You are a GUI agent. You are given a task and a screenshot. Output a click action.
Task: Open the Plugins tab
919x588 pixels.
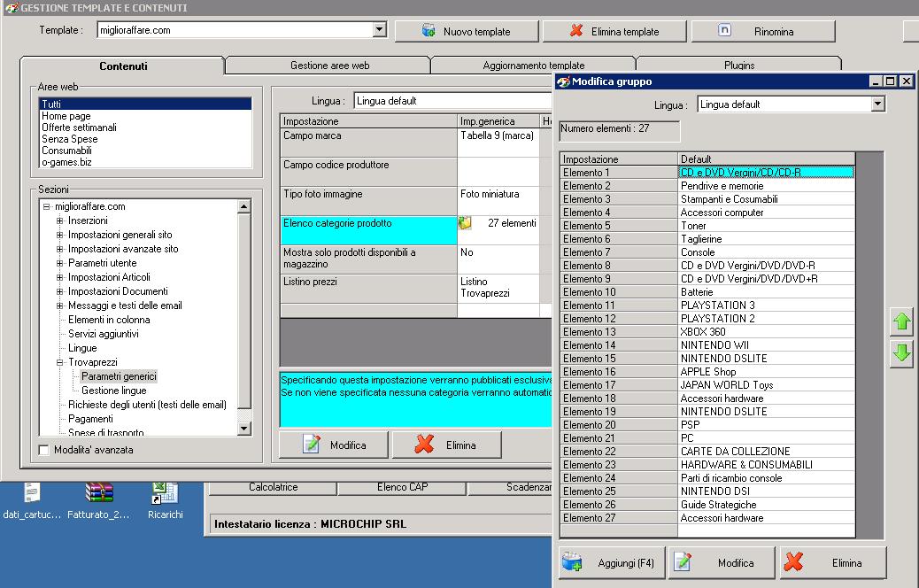coord(739,66)
